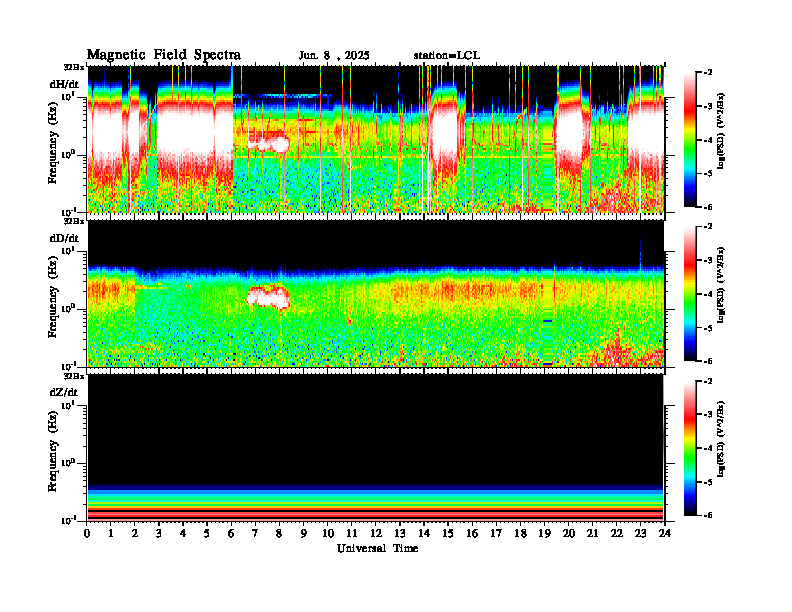Click the 10^0 frequency tick of dH/dt panel
Screen dimensions: 792x612
pyautogui.click(x=69, y=155)
